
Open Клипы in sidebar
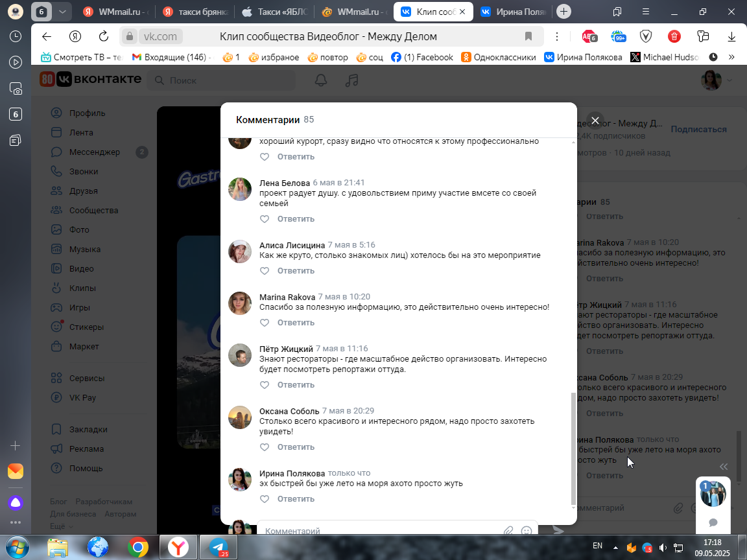(x=82, y=288)
